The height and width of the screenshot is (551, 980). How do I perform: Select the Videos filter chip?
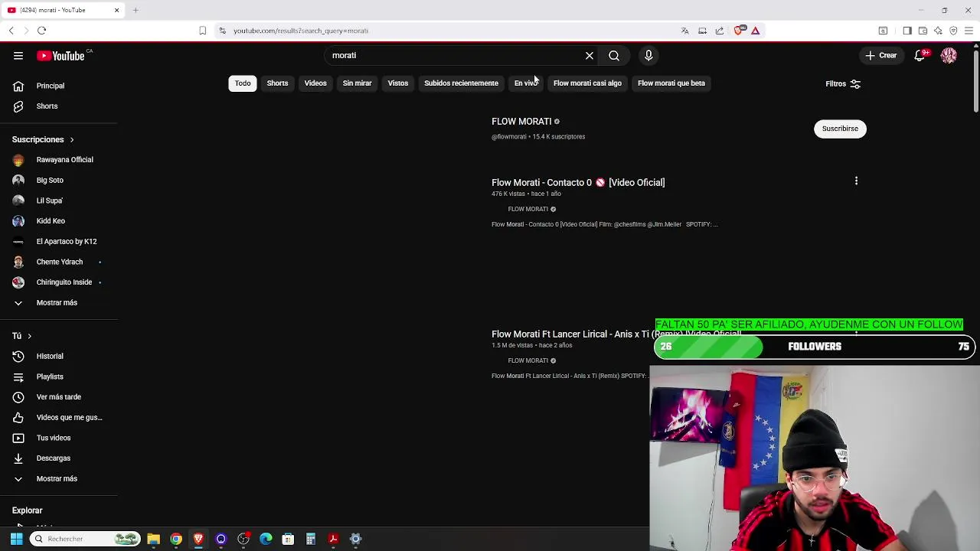click(x=315, y=83)
